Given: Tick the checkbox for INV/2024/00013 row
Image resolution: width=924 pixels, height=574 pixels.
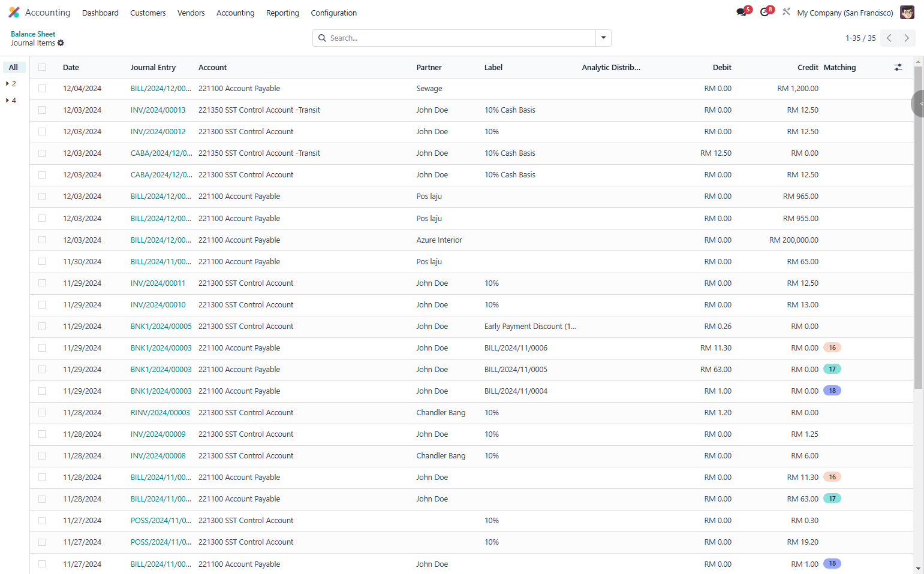Looking at the screenshot, I should [x=42, y=110].
